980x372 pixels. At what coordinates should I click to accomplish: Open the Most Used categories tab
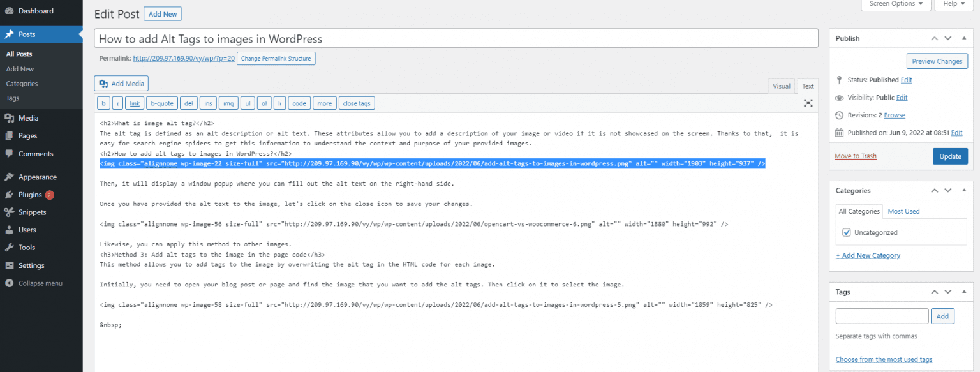coord(903,211)
